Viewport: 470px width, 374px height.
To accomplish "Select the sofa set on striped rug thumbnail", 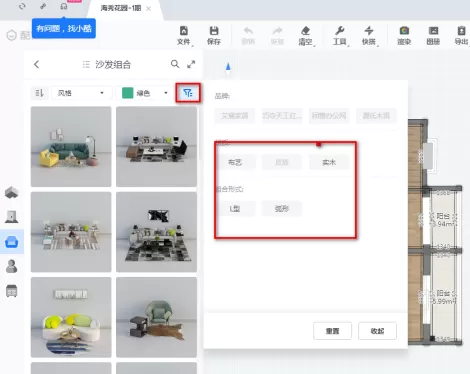I will (71, 232).
